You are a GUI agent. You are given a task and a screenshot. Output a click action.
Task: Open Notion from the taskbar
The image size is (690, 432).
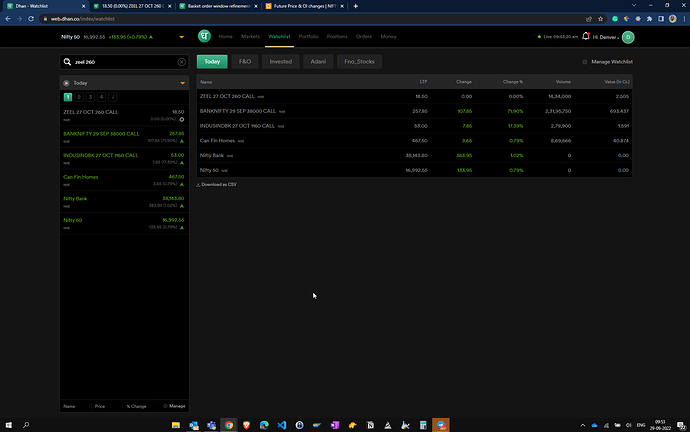(370, 425)
